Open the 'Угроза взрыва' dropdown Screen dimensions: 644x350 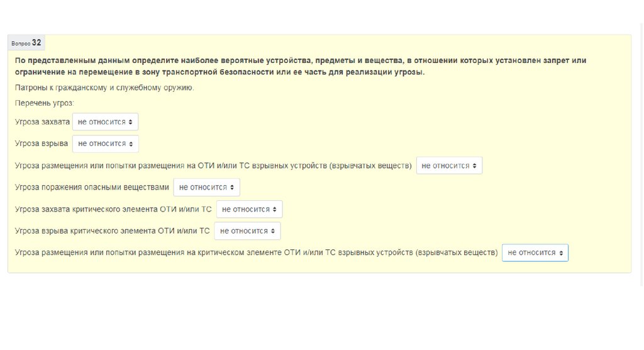pyautogui.click(x=105, y=144)
